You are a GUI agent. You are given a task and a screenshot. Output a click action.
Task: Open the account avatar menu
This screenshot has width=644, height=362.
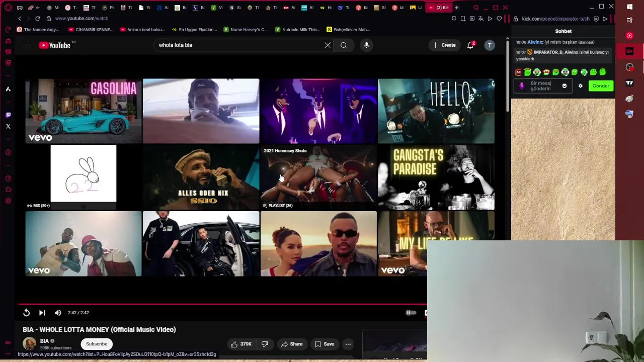490,45
